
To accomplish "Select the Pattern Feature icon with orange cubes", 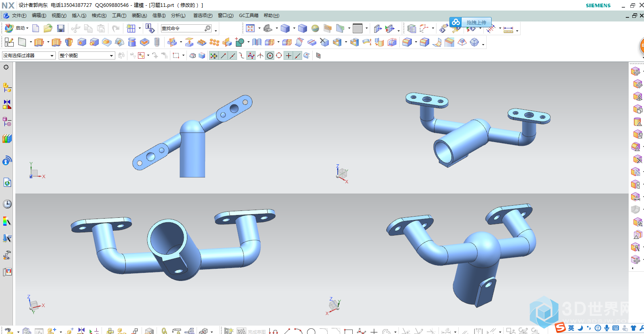I will pos(214,42).
